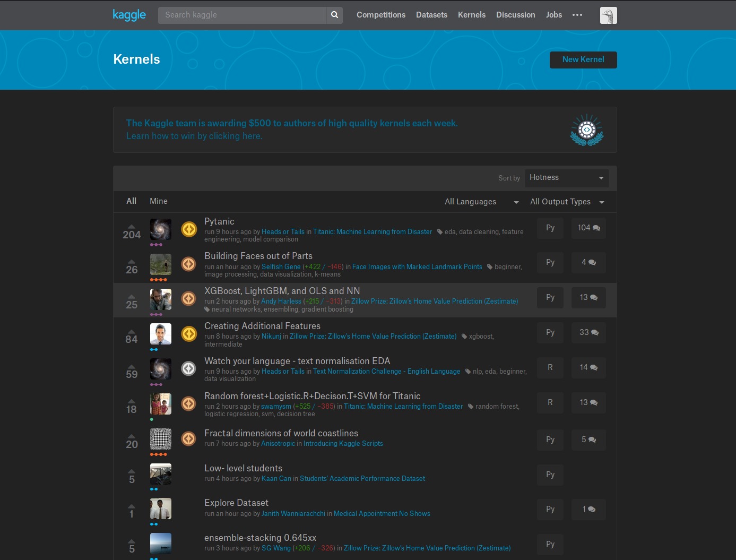This screenshot has height=560, width=736.
Task: Open Introducing Kaggle Scripts link
Action: click(x=343, y=444)
